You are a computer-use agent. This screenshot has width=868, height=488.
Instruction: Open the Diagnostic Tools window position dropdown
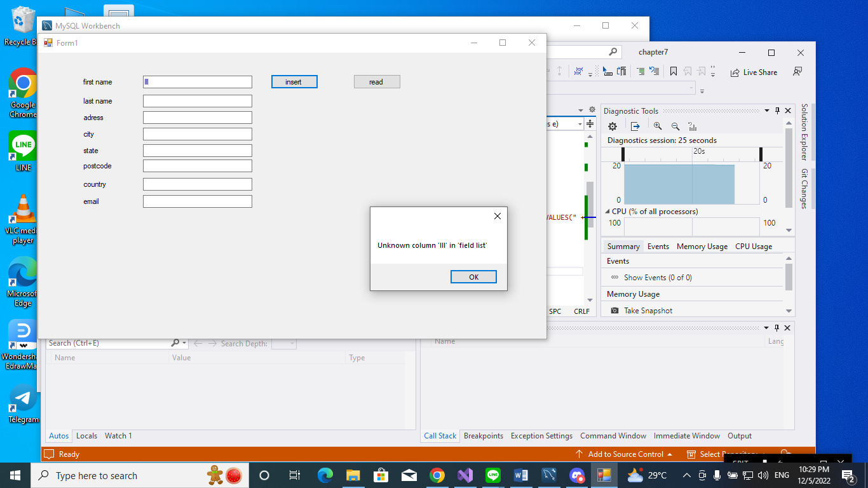[x=766, y=110]
